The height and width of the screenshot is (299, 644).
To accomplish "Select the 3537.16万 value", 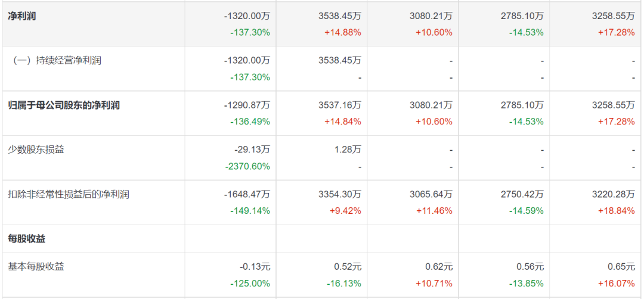I will click(x=340, y=105).
